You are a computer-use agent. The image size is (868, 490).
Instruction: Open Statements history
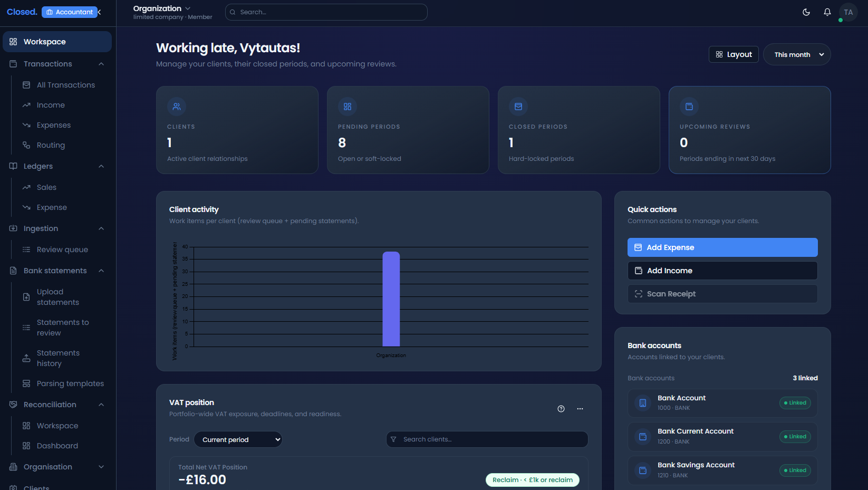click(x=58, y=358)
